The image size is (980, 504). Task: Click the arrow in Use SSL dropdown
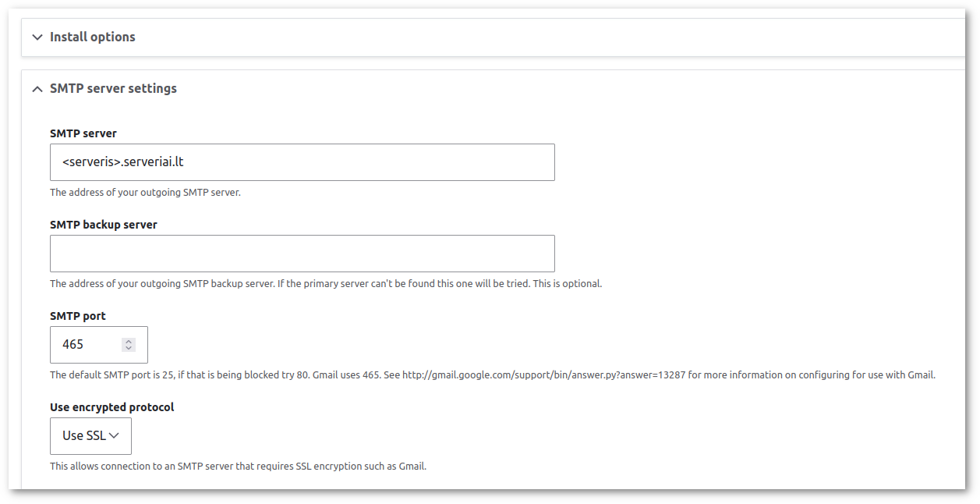(114, 435)
